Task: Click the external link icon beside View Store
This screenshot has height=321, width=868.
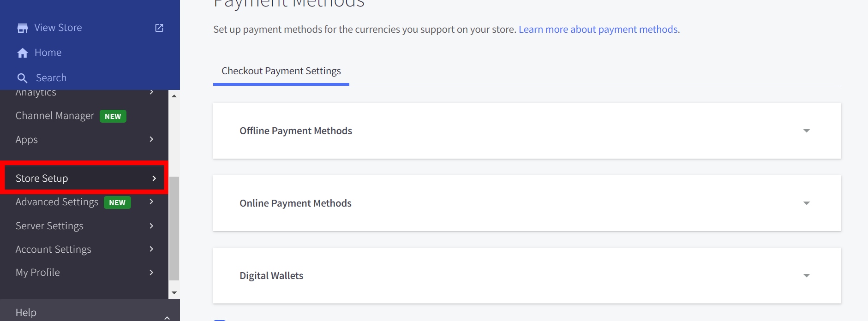Action: tap(159, 28)
